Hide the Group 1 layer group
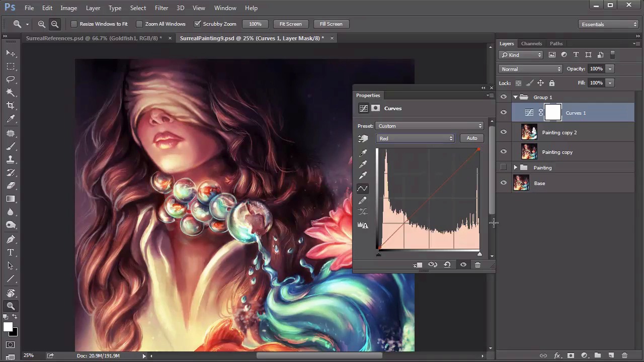Screen dimensions: 644x362 coord(504,97)
